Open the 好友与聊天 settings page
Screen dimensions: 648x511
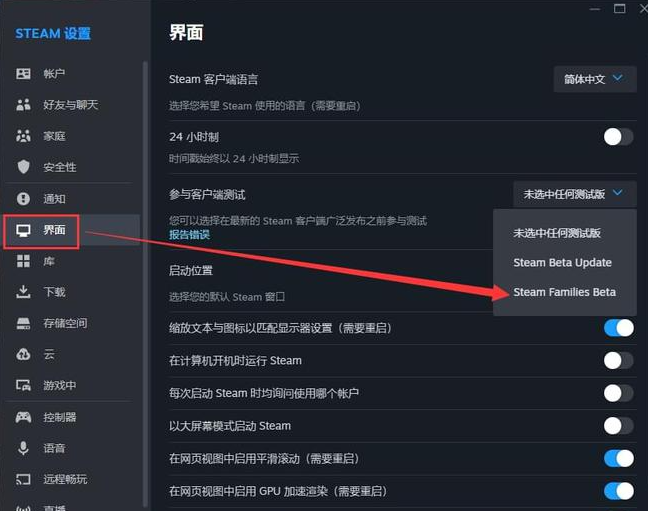(72, 105)
